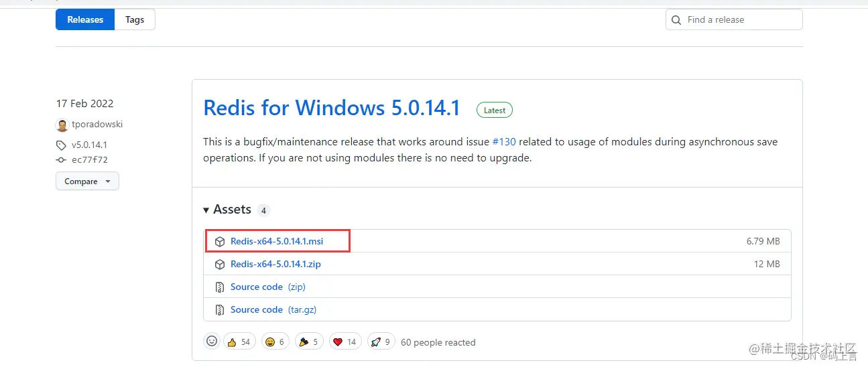Click the Latest badge
The width and height of the screenshot is (868, 367).
(x=495, y=110)
